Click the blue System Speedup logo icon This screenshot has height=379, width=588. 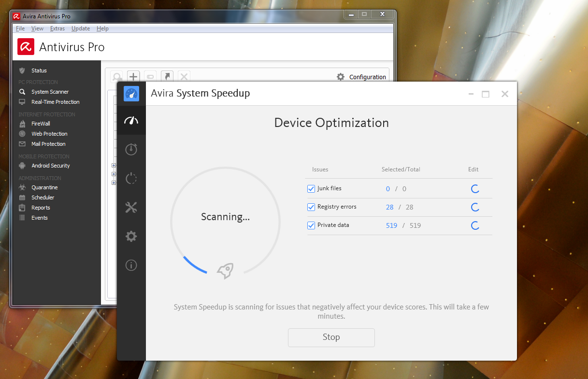click(131, 93)
